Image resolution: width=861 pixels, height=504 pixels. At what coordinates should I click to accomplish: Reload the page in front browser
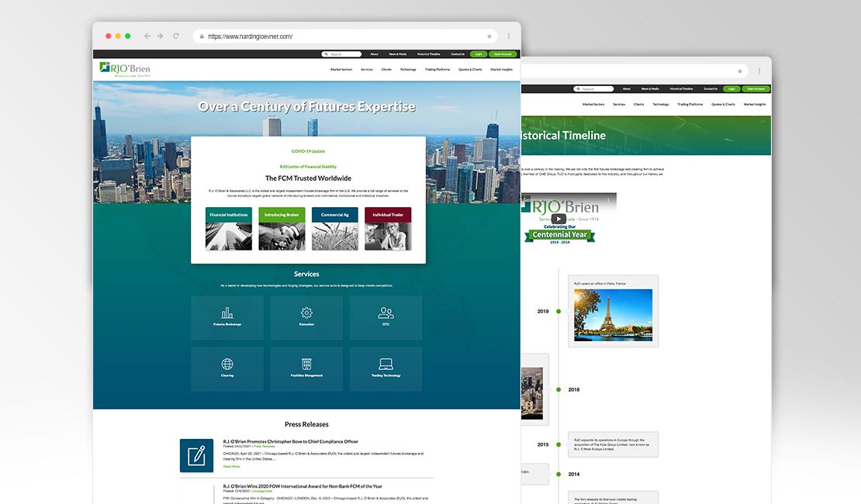(x=176, y=36)
